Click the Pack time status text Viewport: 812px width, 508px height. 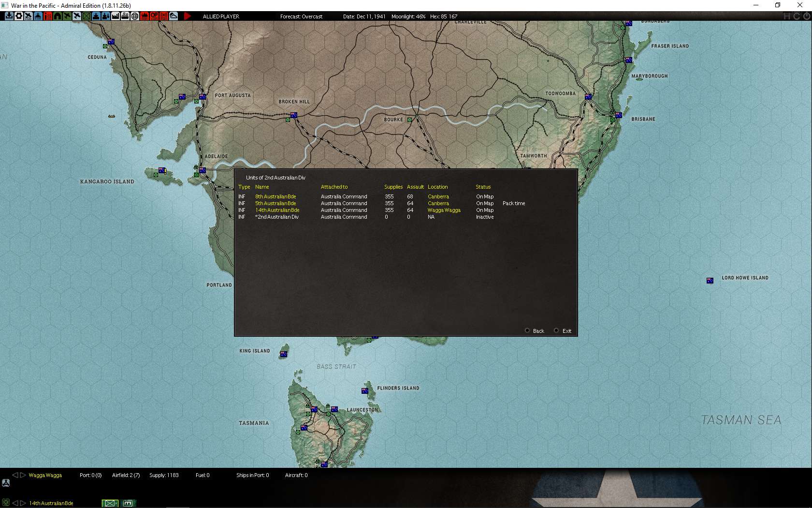pyautogui.click(x=514, y=203)
